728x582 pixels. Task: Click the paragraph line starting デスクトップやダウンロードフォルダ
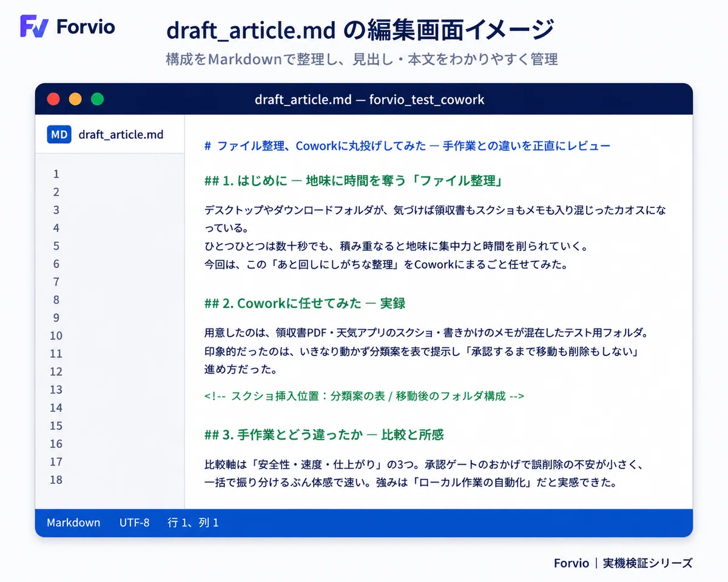[435, 210]
